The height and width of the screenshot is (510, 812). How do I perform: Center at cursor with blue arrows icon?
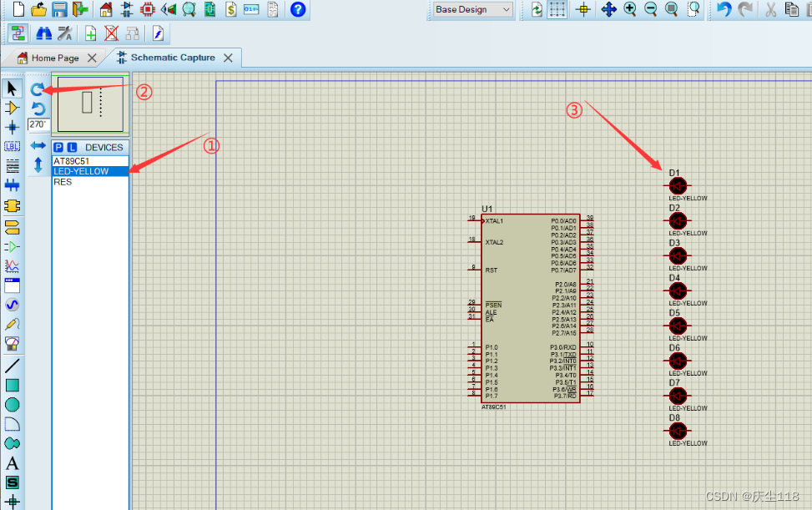point(609,9)
